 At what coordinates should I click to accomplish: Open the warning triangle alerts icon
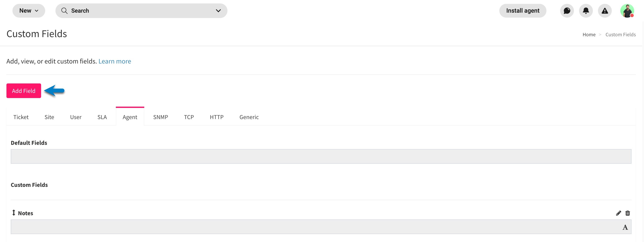pos(604,11)
